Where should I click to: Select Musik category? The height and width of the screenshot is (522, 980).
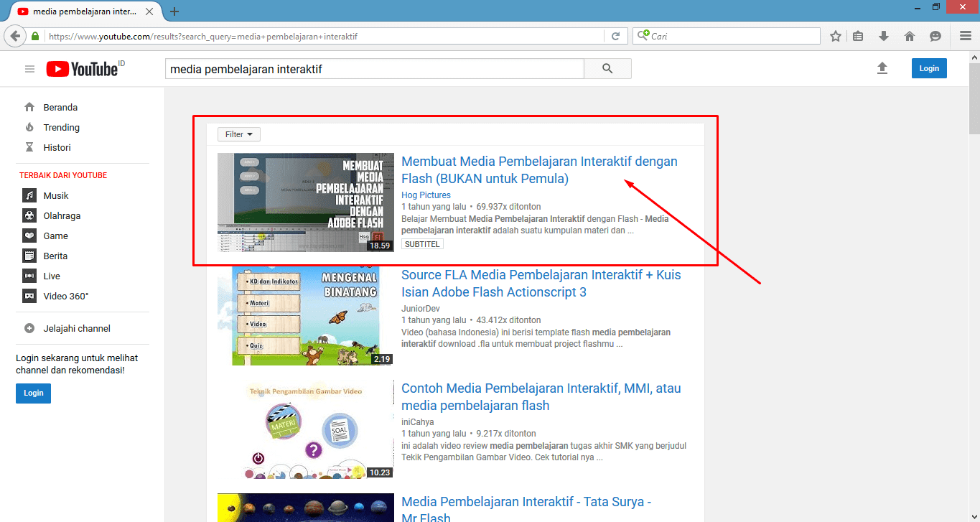pyautogui.click(x=56, y=195)
